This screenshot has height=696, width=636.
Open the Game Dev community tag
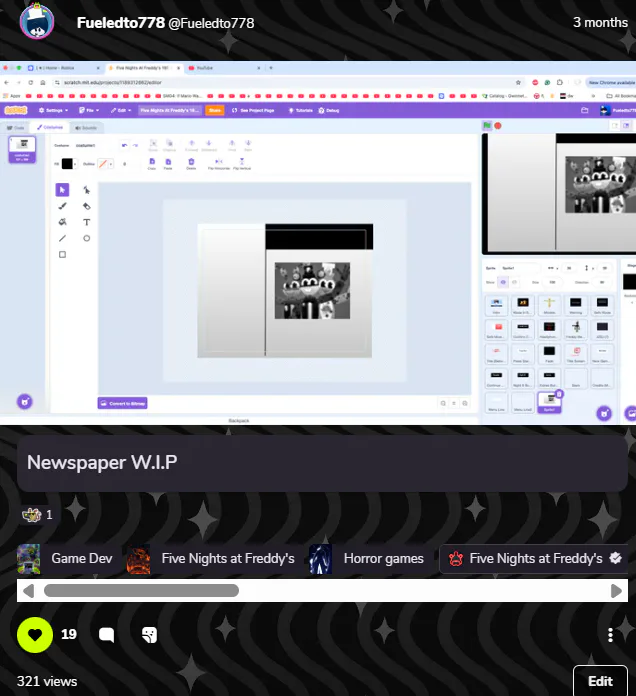pos(65,558)
